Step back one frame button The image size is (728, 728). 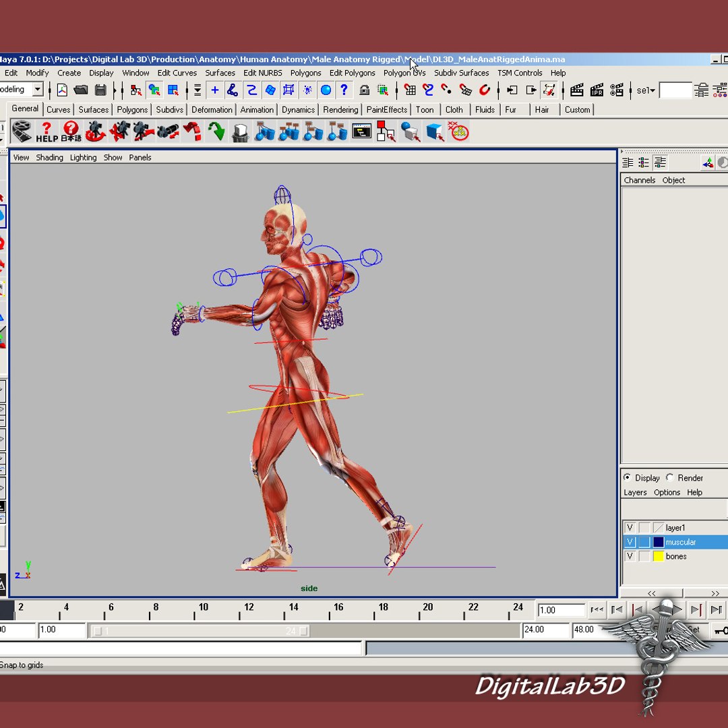click(617, 609)
